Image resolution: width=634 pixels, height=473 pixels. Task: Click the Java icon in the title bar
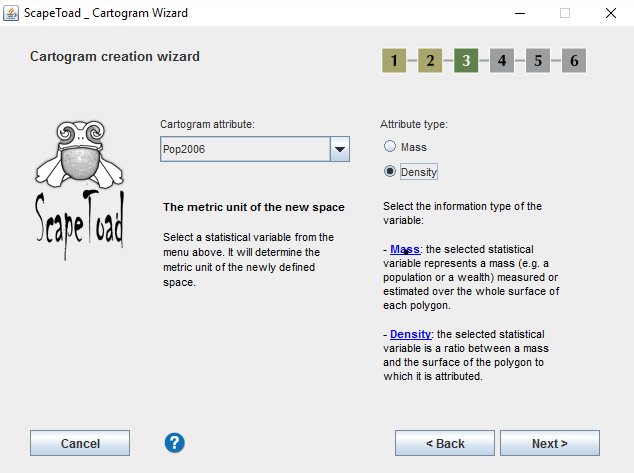click(11, 13)
